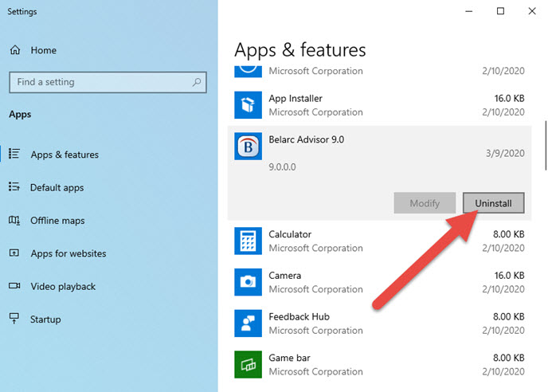This screenshot has height=392, width=548.
Task: Click the Apps & features page heading
Action: 299,50
